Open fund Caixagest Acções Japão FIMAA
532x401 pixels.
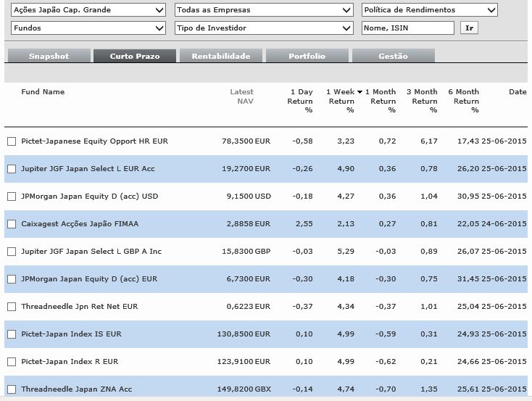pos(80,224)
